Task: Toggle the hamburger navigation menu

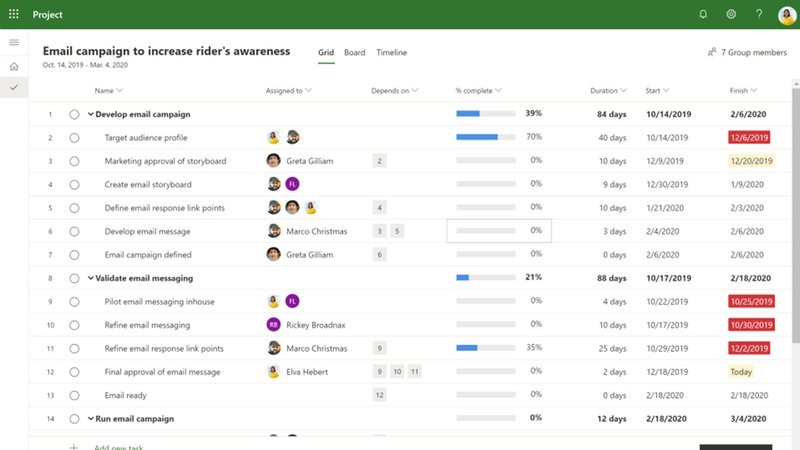Action: point(14,42)
